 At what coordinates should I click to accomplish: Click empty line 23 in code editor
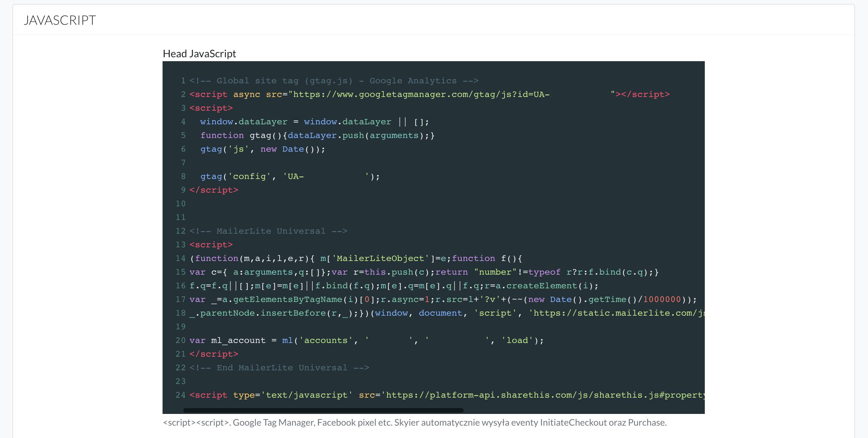pyautogui.click(x=447, y=381)
